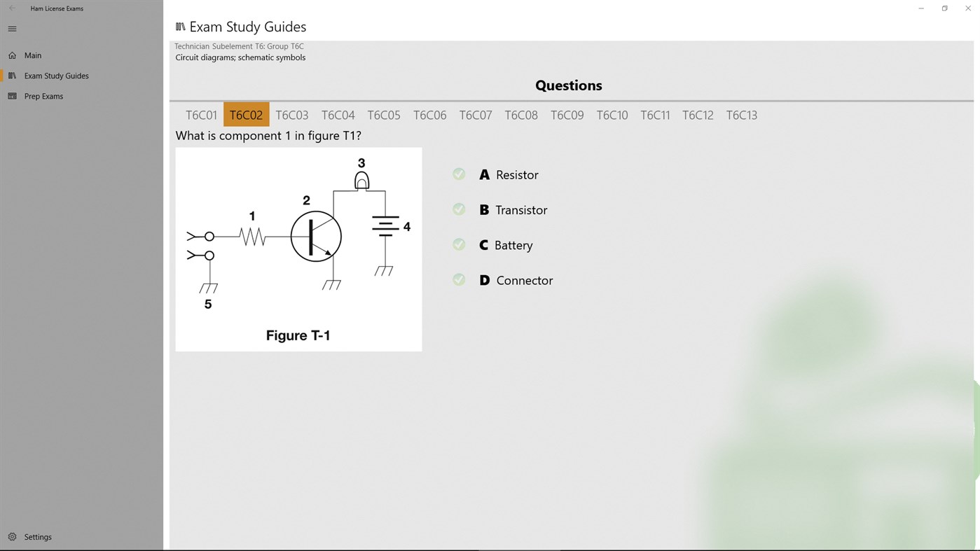This screenshot has height=551, width=980.
Task: Open Settings via the gear icon
Action: pyautogui.click(x=12, y=536)
